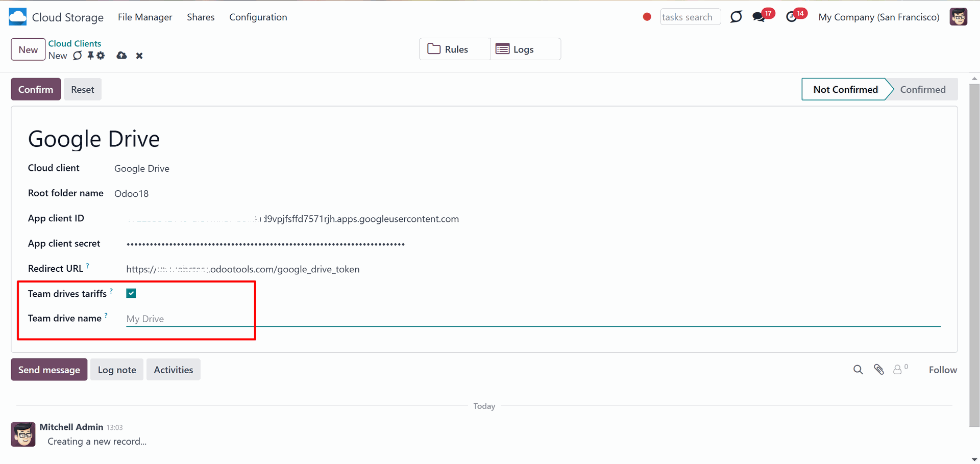
Task: Select the Not Confirmed status stage
Action: pos(845,89)
